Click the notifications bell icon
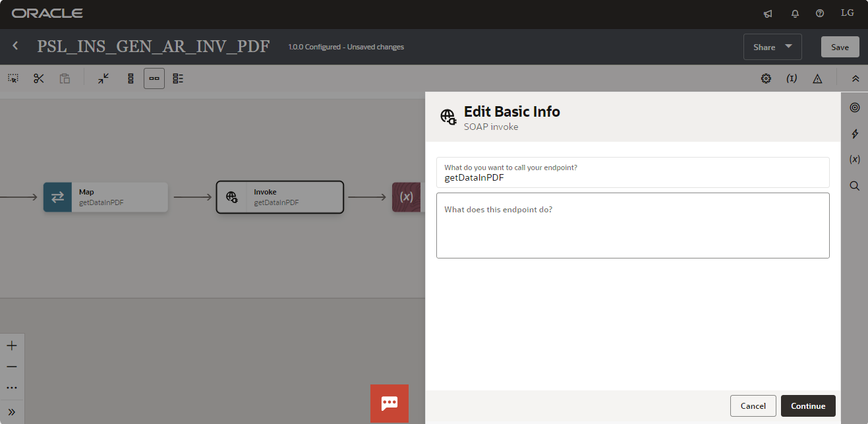This screenshot has height=424, width=868. [x=794, y=13]
